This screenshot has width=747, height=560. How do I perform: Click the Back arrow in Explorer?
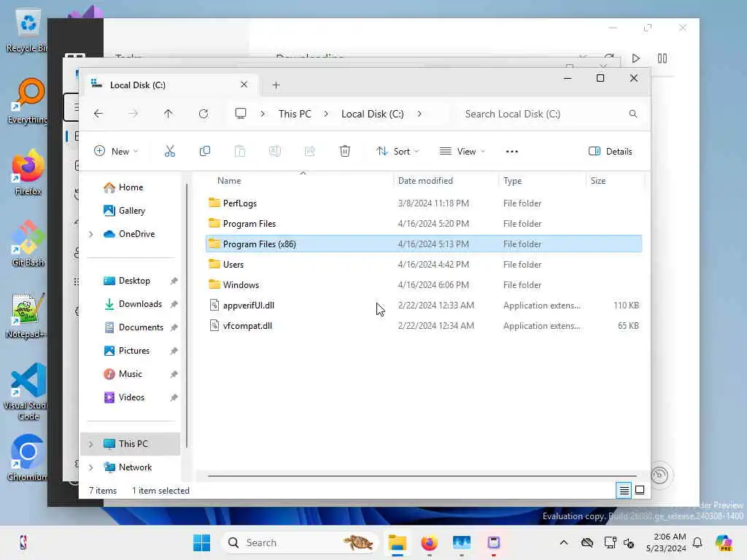point(98,114)
